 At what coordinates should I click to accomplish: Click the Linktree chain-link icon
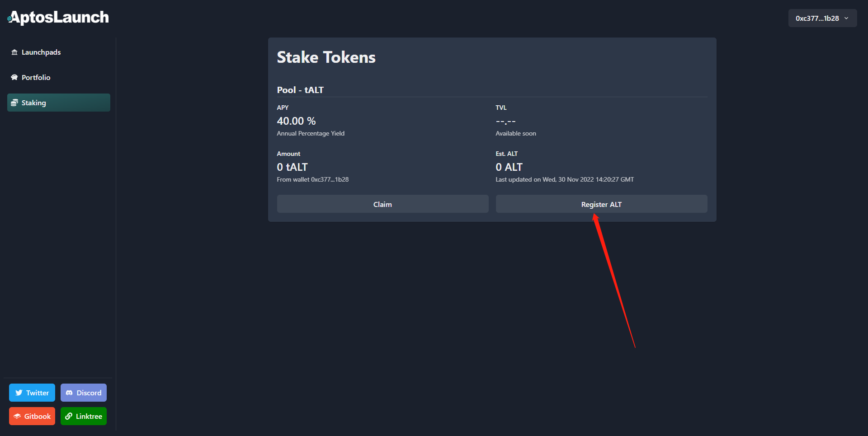click(x=69, y=417)
